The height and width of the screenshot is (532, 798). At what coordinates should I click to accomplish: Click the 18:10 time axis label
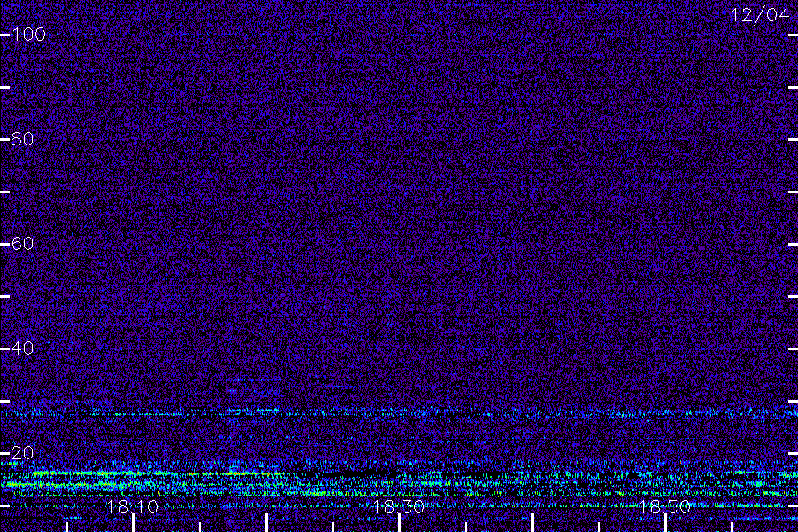pyautogui.click(x=133, y=507)
